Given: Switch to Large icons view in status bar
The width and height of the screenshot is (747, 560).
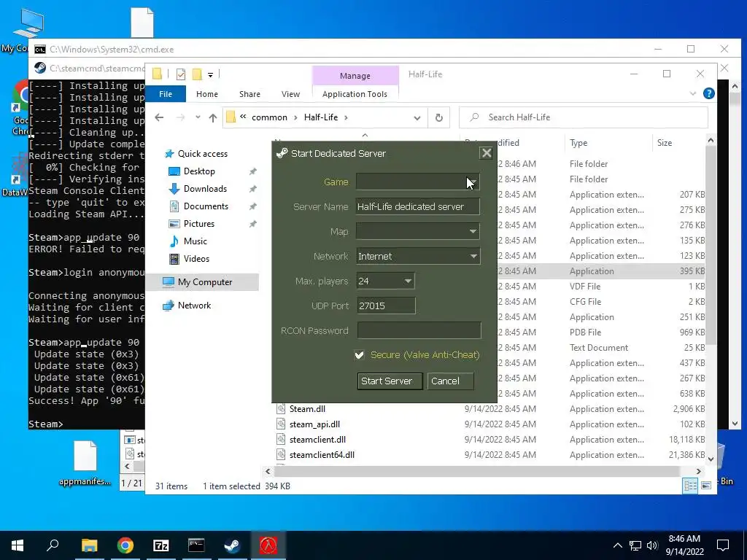Looking at the screenshot, I should point(706,486).
